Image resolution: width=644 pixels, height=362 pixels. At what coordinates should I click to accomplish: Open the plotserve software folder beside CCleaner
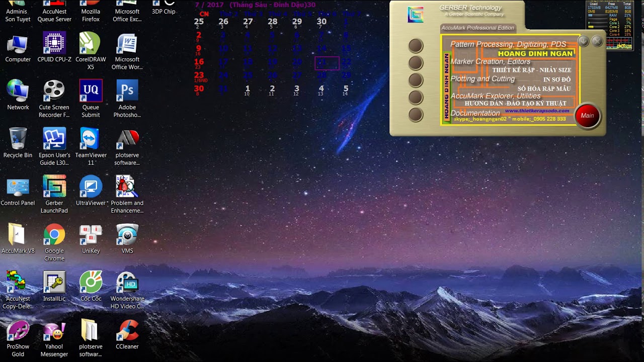[91, 338]
